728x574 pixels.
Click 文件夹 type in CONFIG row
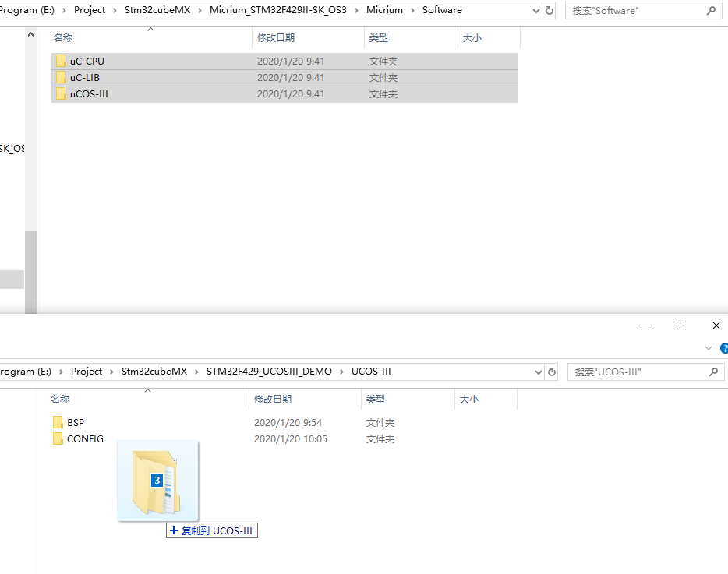tap(380, 438)
